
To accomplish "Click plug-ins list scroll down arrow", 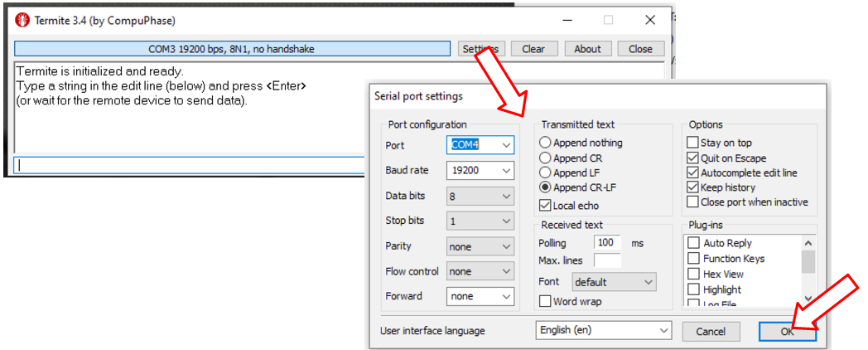I will [x=808, y=299].
